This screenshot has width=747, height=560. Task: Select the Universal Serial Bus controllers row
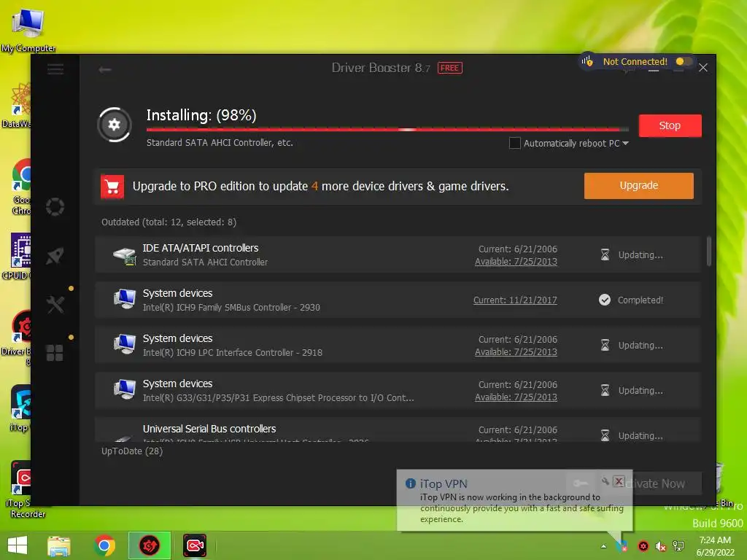[398, 430]
